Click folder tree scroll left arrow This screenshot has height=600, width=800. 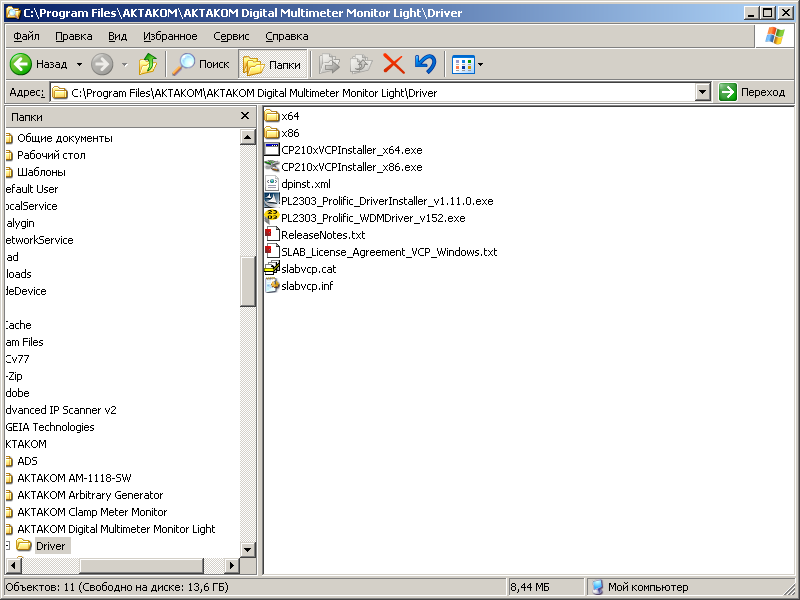14,565
